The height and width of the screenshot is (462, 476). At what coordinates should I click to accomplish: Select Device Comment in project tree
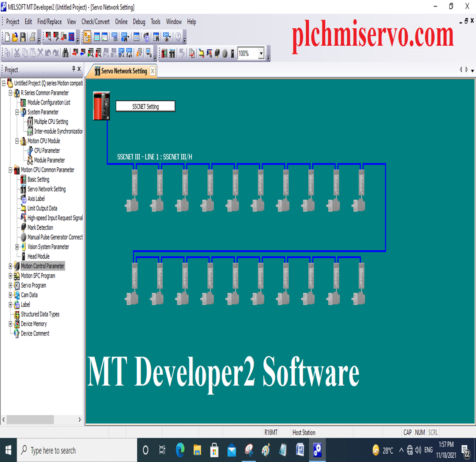35,333
